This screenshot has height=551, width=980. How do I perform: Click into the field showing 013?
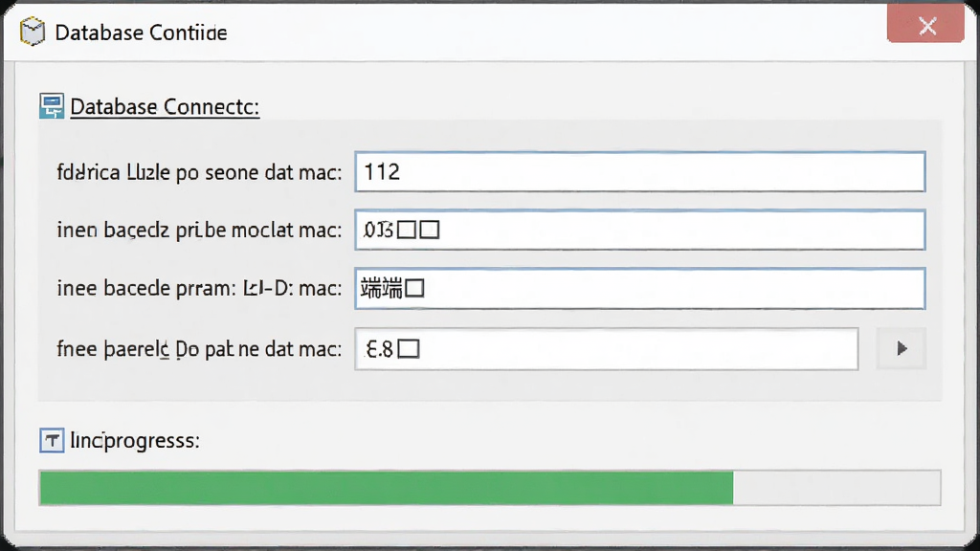tap(640, 231)
